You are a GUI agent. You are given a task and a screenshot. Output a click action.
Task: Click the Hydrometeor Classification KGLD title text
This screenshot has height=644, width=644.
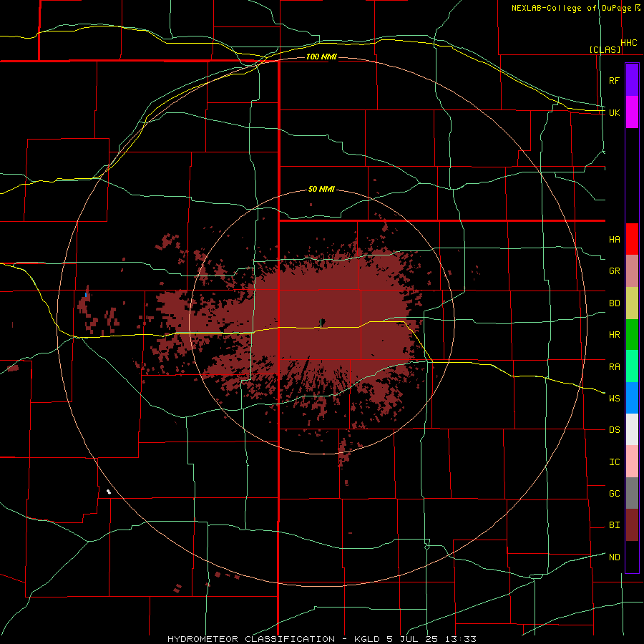pos(321,639)
